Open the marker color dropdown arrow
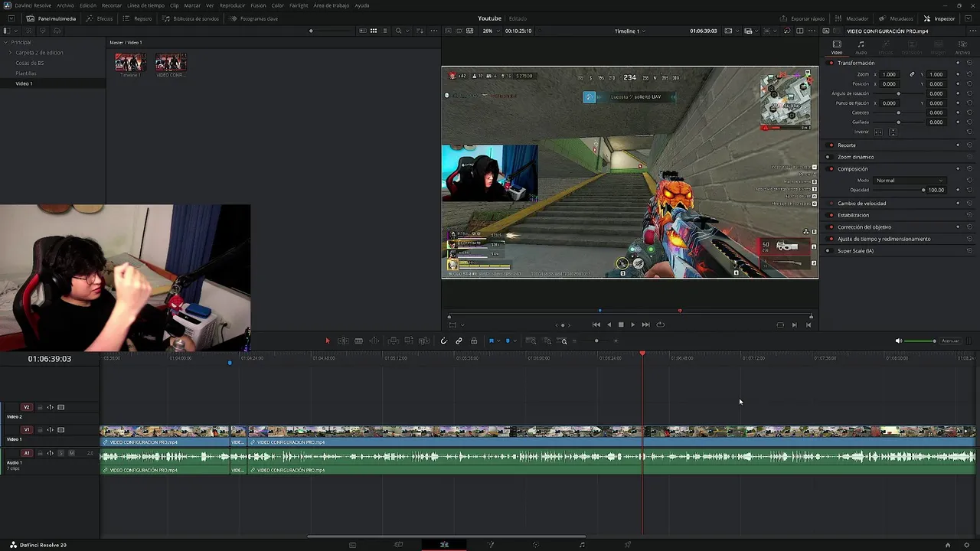 [x=514, y=341]
